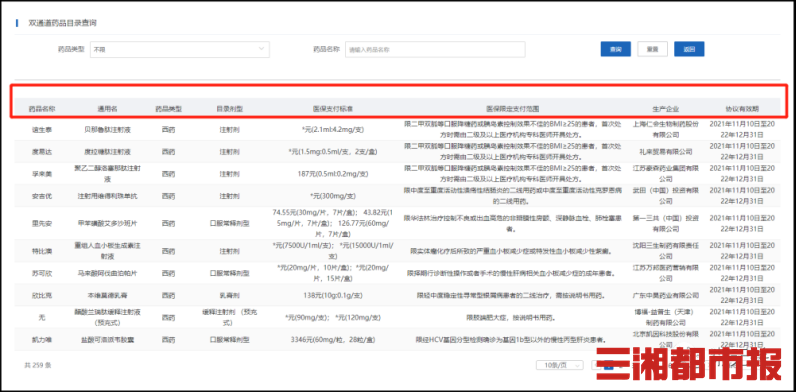Click the manufacturer 广东中昊药业有限公司
This screenshot has height=392, width=796.
[x=666, y=296]
